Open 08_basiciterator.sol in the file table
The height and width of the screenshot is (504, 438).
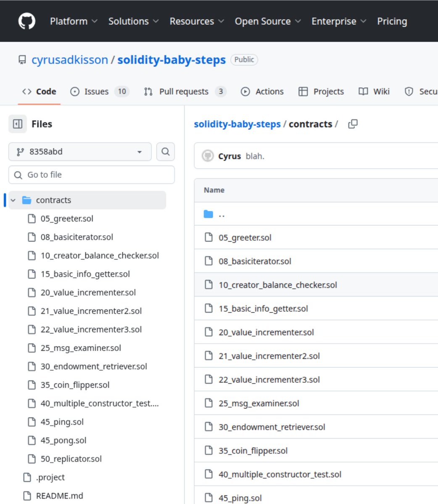[x=255, y=261]
